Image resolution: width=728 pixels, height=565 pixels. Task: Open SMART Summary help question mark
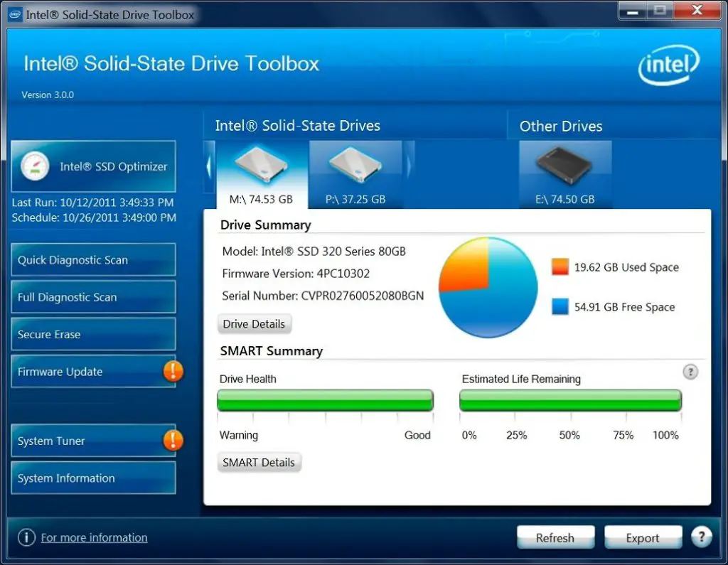(690, 372)
